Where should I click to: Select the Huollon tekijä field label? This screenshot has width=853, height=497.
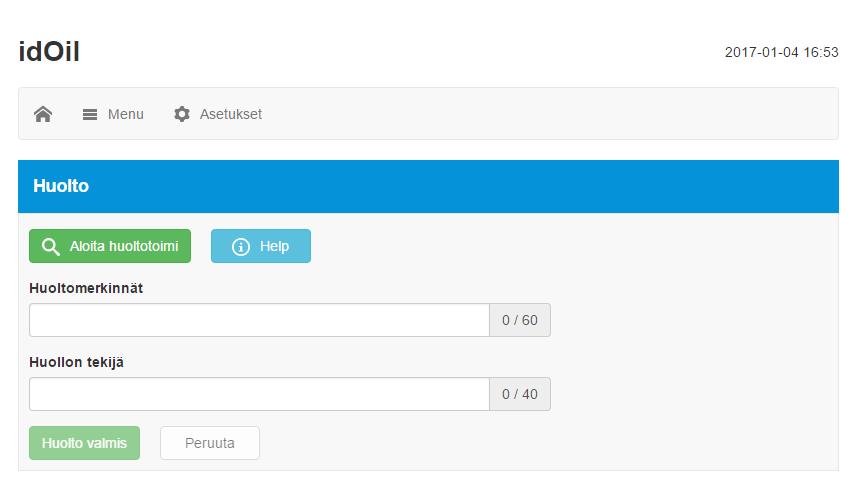point(76,362)
